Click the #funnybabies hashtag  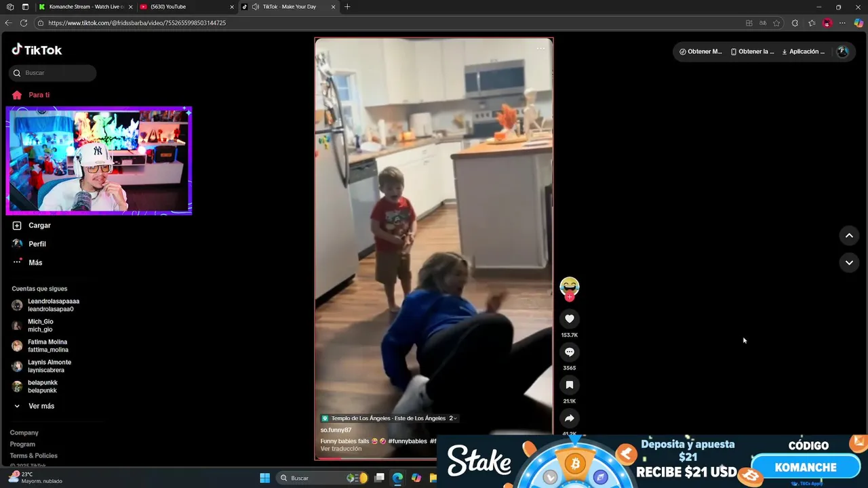(408, 441)
